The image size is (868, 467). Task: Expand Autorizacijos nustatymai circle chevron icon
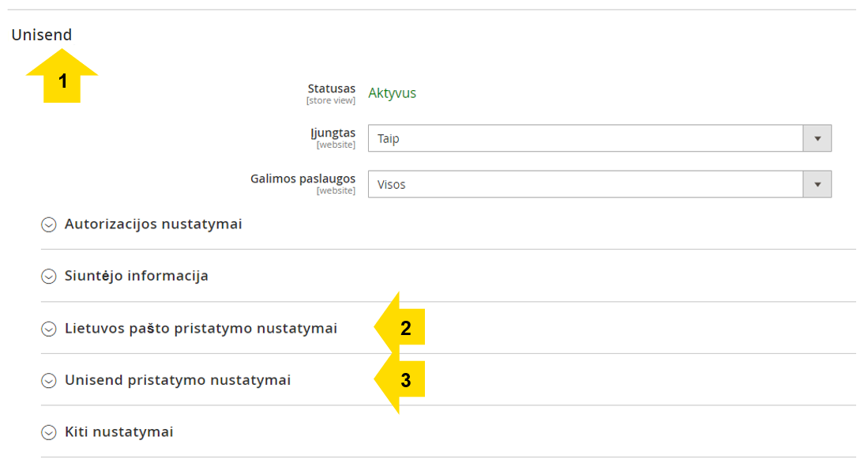(49, 224)
